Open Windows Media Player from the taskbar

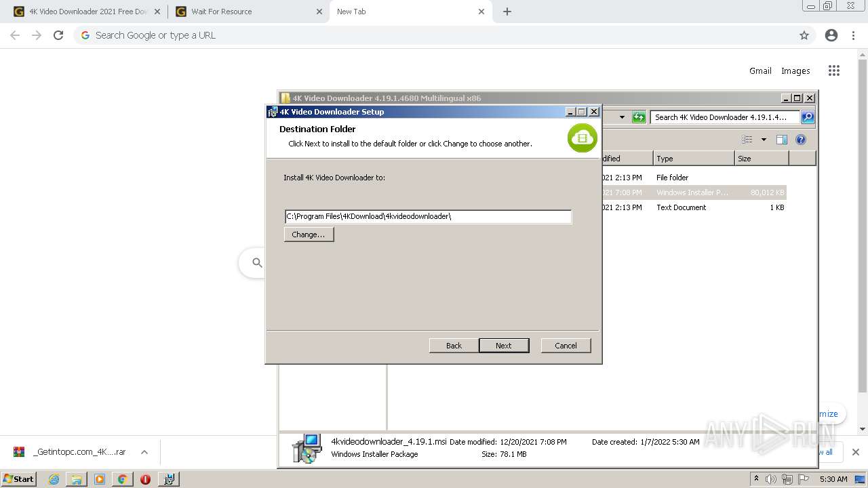(x=100, y=479)
